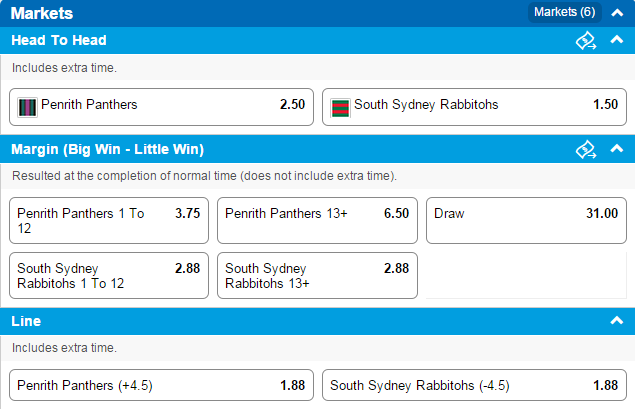
Task: Collapse the Margin (Big Win - Little Win) section
Action: 617,149
